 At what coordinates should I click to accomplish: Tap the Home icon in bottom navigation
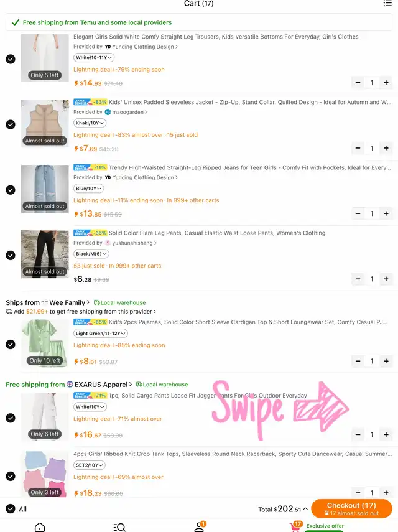click(x=40, y=527)
